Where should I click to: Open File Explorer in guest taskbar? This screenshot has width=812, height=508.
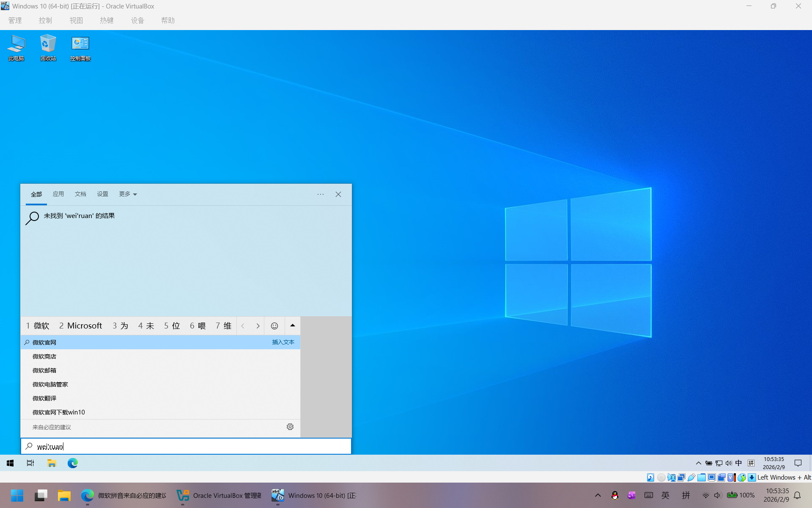click(52, 463)
